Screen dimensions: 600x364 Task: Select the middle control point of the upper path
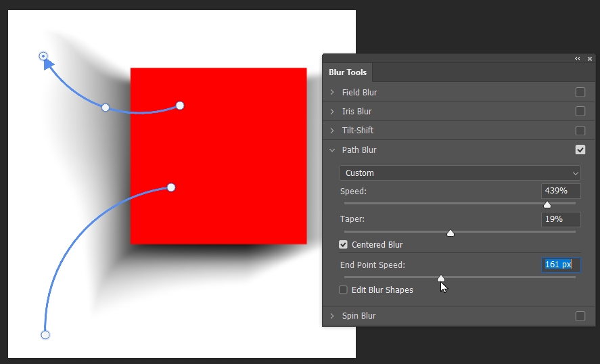106,108
